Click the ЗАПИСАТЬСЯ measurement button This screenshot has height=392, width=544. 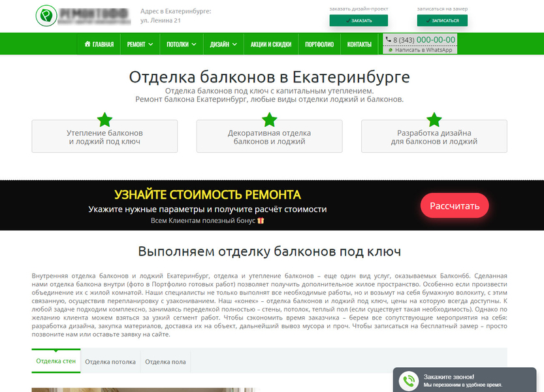coord(442,20)
